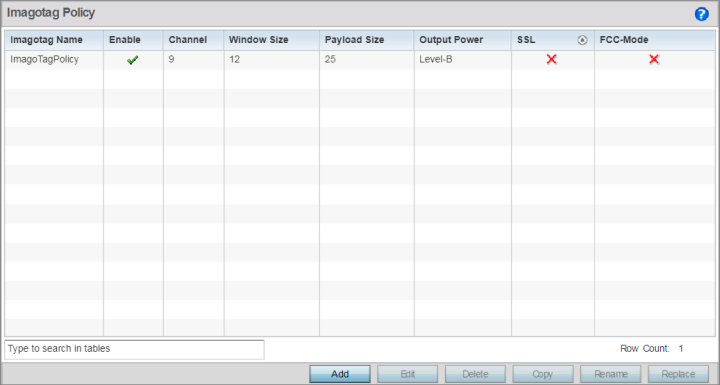Click the Replace button
720x385 pixels.
point(678,374)
